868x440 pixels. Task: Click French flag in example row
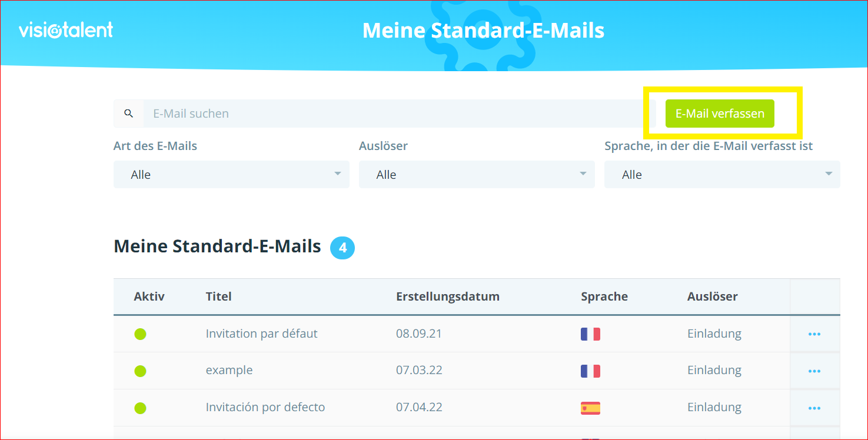pyautogui.click(x=590, y=371)
